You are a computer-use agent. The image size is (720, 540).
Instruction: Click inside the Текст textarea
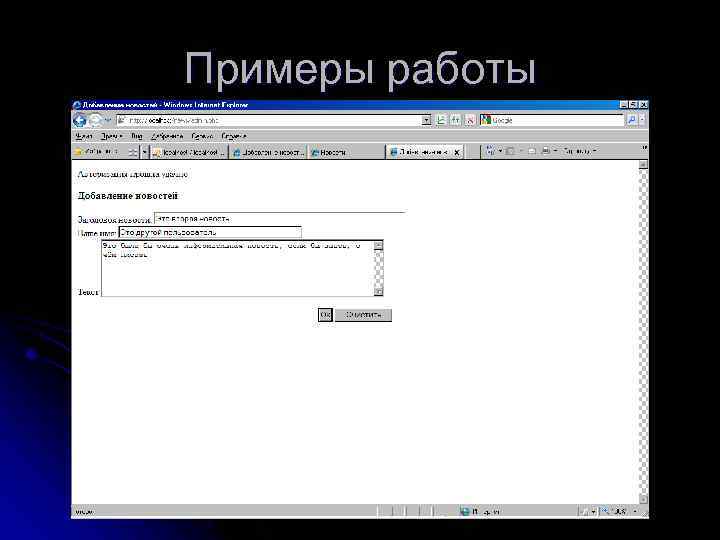[x=238, y=269]
